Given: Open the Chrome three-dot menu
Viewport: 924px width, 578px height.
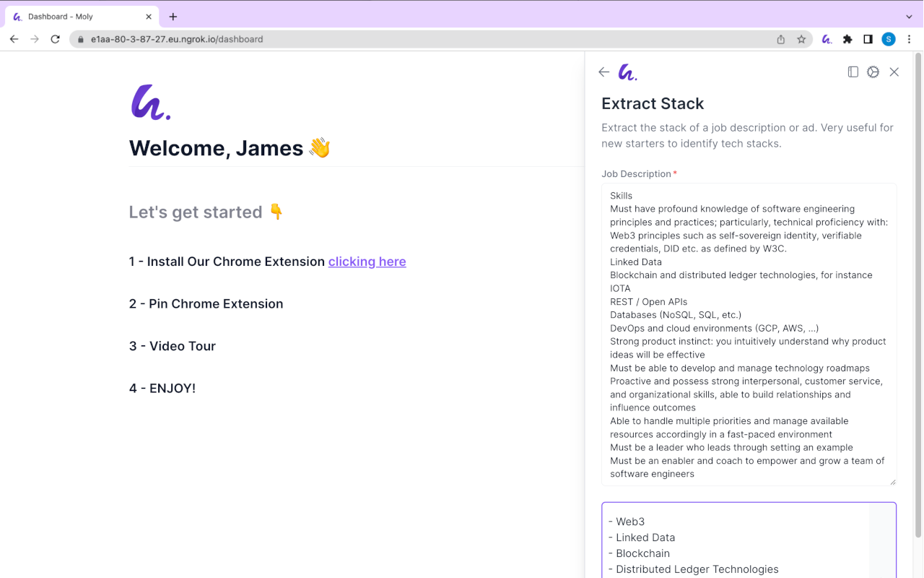Looking at the screenshot, I should point(910,39).
